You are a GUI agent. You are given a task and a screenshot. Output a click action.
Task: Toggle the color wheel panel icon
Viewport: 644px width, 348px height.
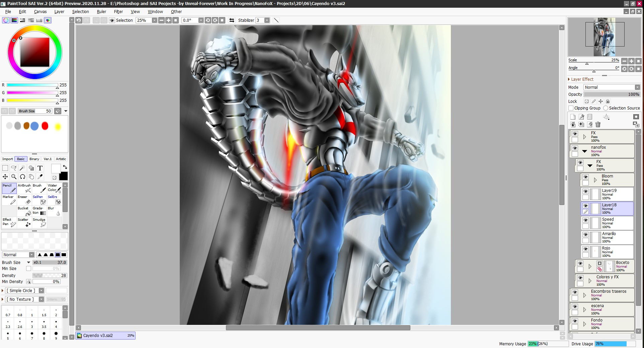(6, 20)
